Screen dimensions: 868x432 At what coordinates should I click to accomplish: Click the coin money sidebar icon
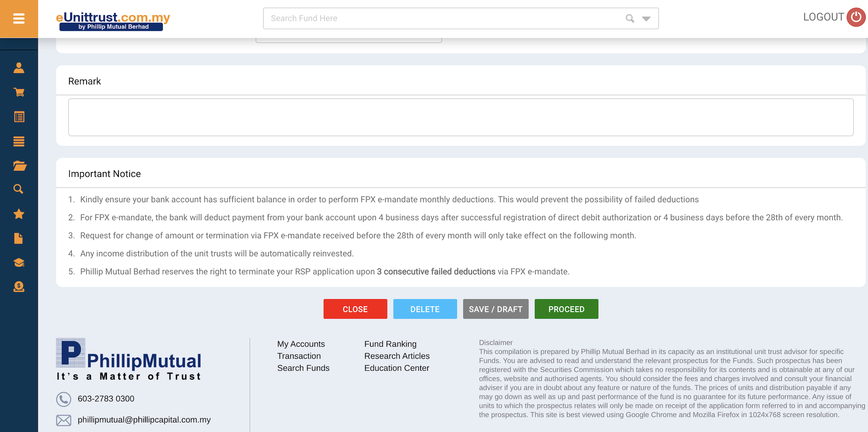[19, 287]
